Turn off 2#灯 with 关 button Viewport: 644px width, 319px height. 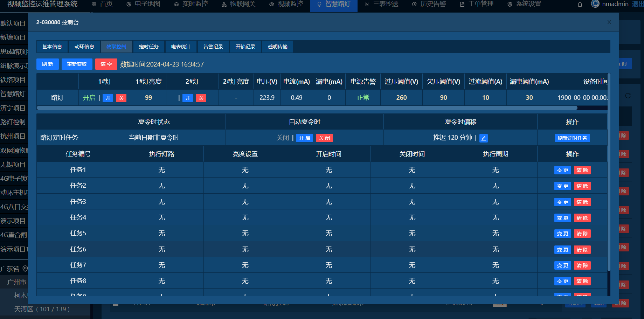tap(201, 98)
